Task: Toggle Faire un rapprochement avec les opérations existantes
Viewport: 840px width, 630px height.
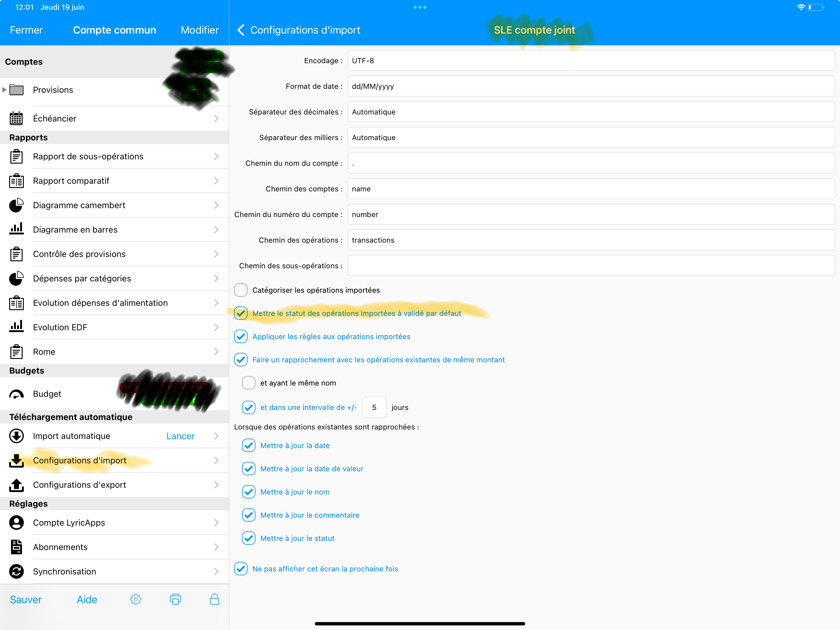Action: point(241,360)
